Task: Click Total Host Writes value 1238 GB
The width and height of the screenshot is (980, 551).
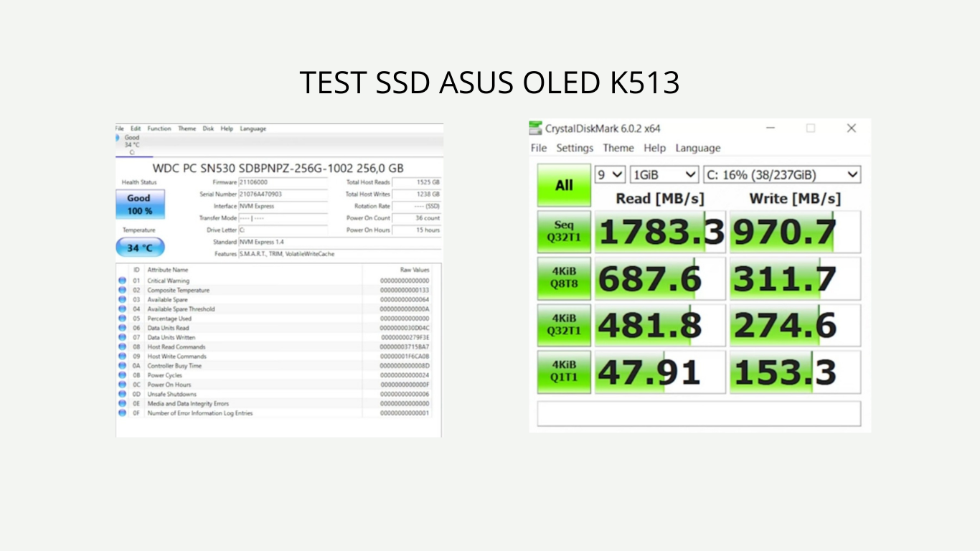Action: 417,194
